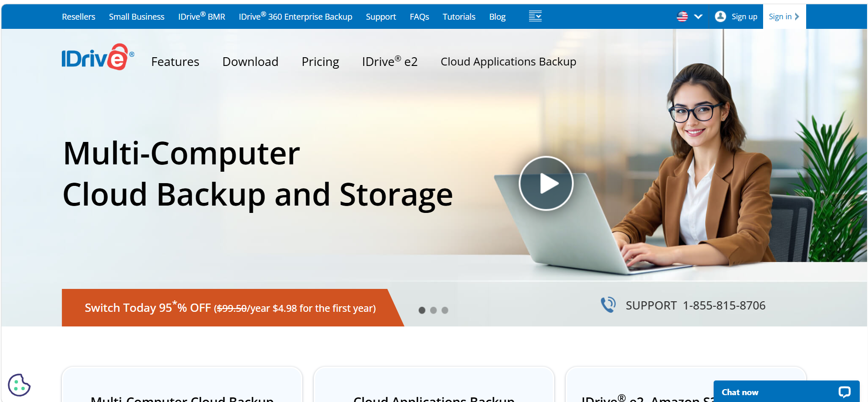868x402 pixels.
Task: Open the Multi-Computer Cloud Backup card
Action: click(x=182, y=385)
